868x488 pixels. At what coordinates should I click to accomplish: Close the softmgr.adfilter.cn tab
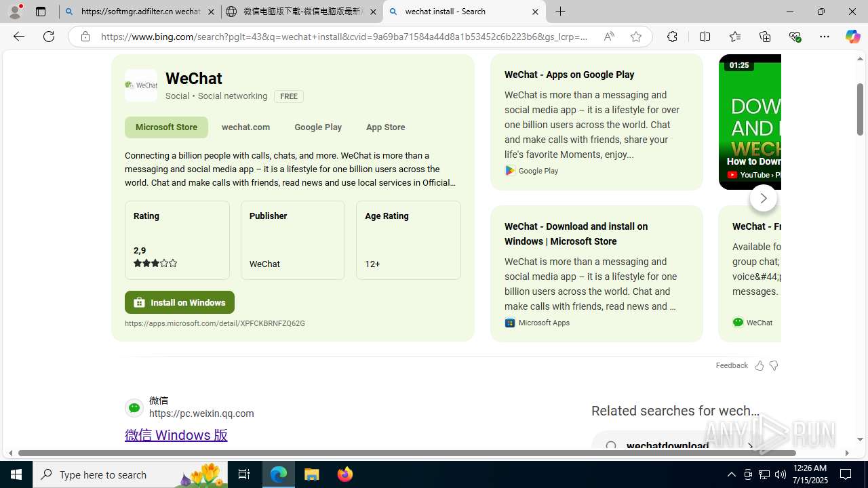tap(211, 12)
